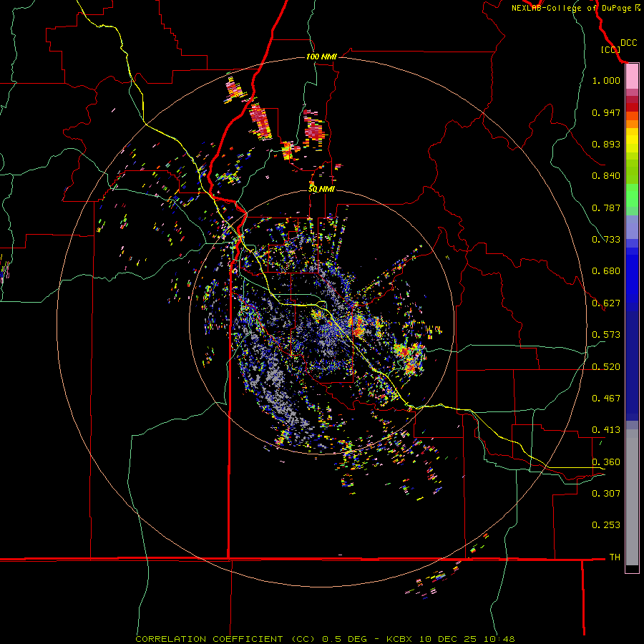Click the 1.000 value on color scale
Viewport: 644px width, 644px height.
pos(606,80)
